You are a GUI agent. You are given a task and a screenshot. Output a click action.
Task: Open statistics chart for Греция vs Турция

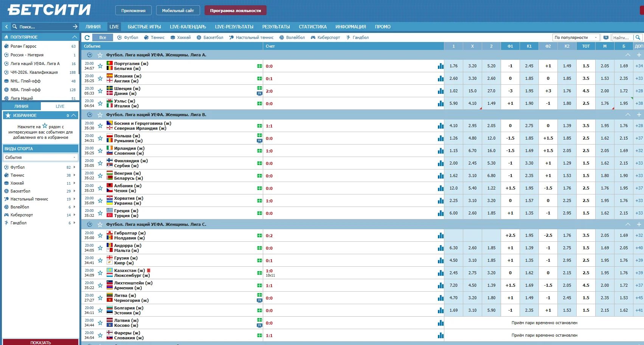440,213
